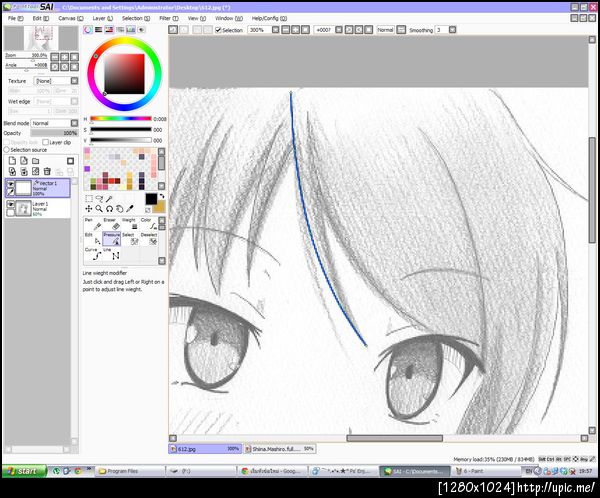Select the Selection source radio button
The width and height of the screenshot is (600, 498).
point(7,150)
